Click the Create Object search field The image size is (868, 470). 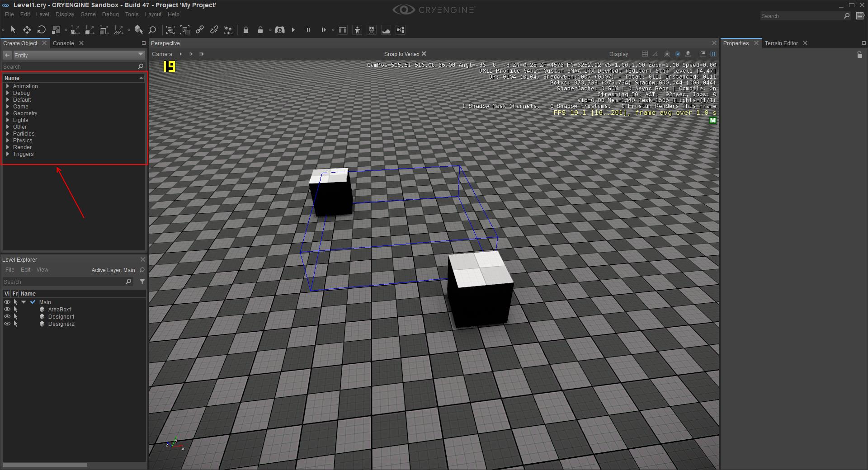pos(74,66)
